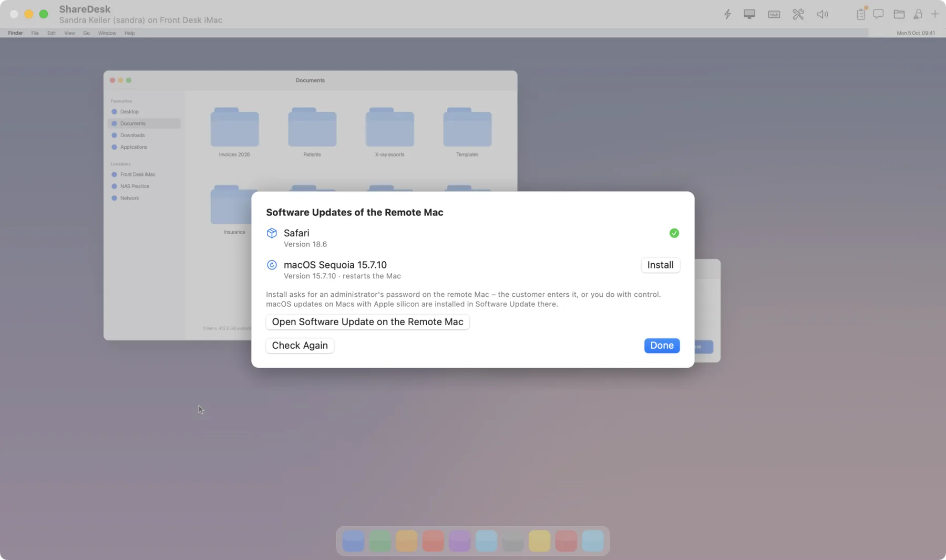The width and height of the screenshot is (946, 560).
Task: Click the Safari package icon in the updates list
Action: coord(272,233)
